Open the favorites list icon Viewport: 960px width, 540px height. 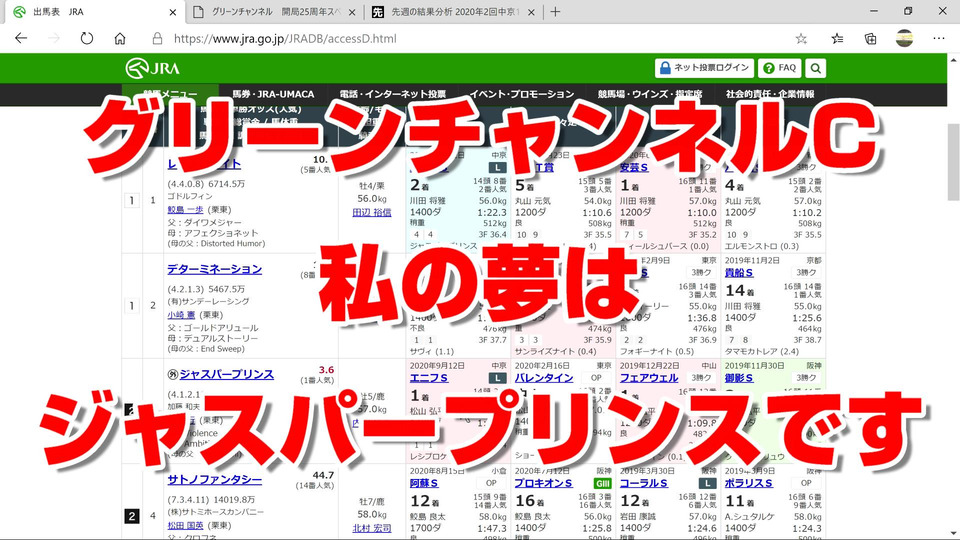tap(837, 39)
